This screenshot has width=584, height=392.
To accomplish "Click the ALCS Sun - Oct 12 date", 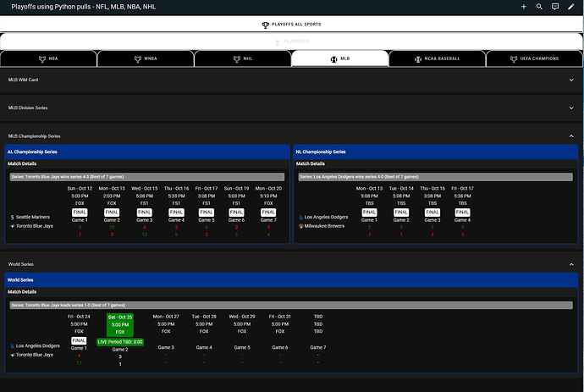I will pyautogui.click(x=80, y=189).
